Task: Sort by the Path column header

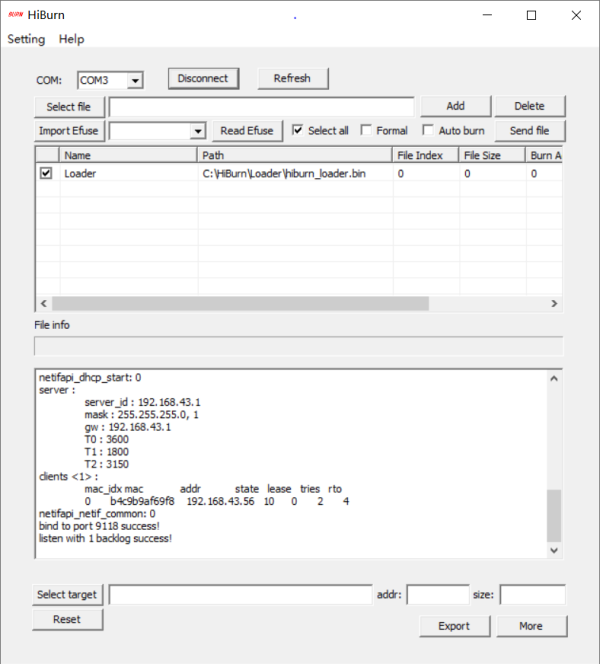Action: (295, 155)
